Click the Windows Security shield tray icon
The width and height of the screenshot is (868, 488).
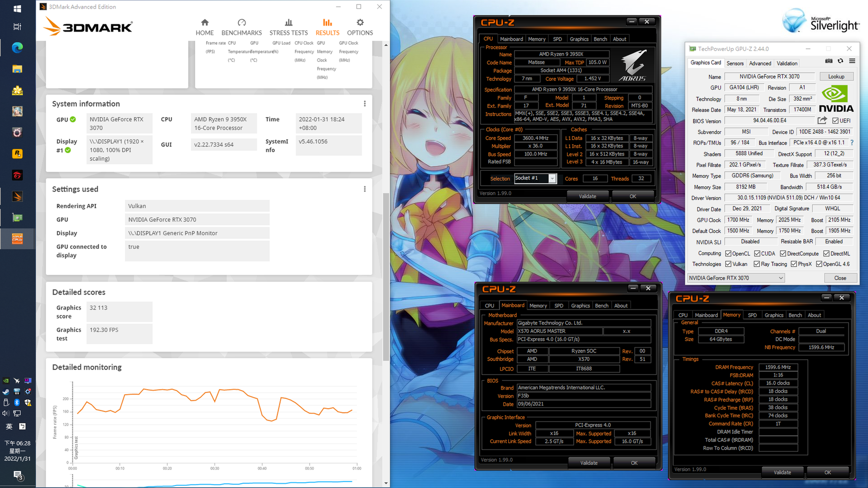pyautogui.click(x=28, y=402)
